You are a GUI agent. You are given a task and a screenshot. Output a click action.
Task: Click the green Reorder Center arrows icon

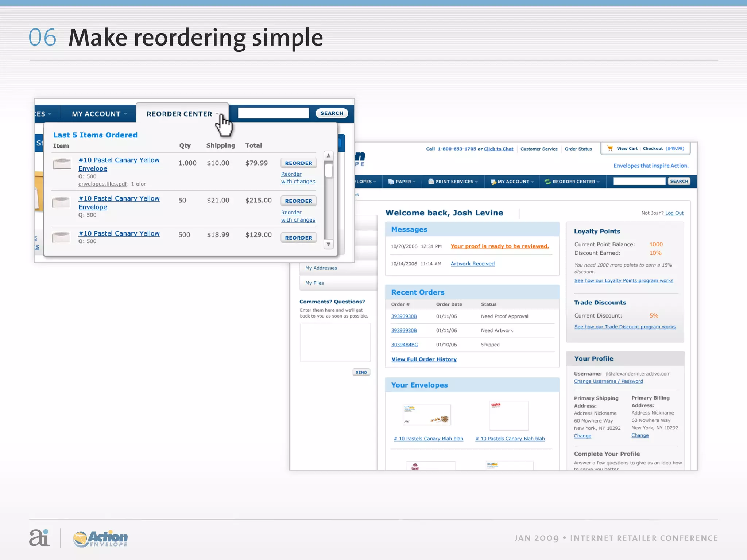pos(547,182)
